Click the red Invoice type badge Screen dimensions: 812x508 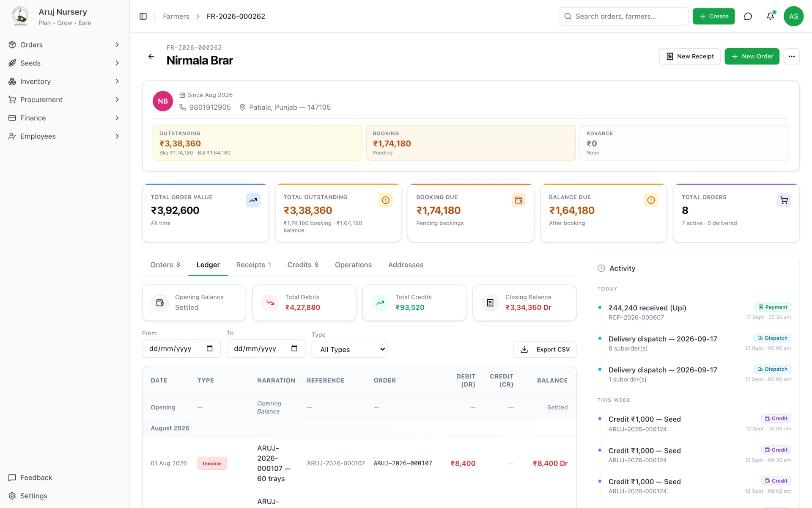point(212,464)
